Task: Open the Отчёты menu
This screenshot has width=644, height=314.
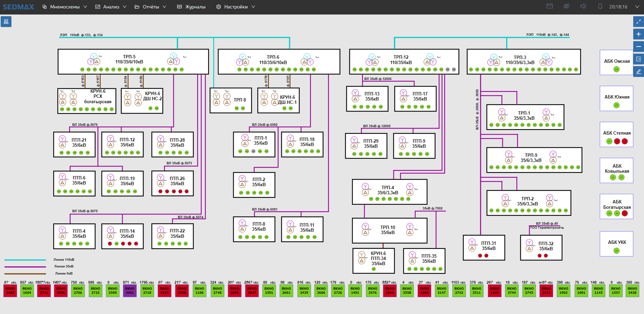Action: [x=150, y=7]
